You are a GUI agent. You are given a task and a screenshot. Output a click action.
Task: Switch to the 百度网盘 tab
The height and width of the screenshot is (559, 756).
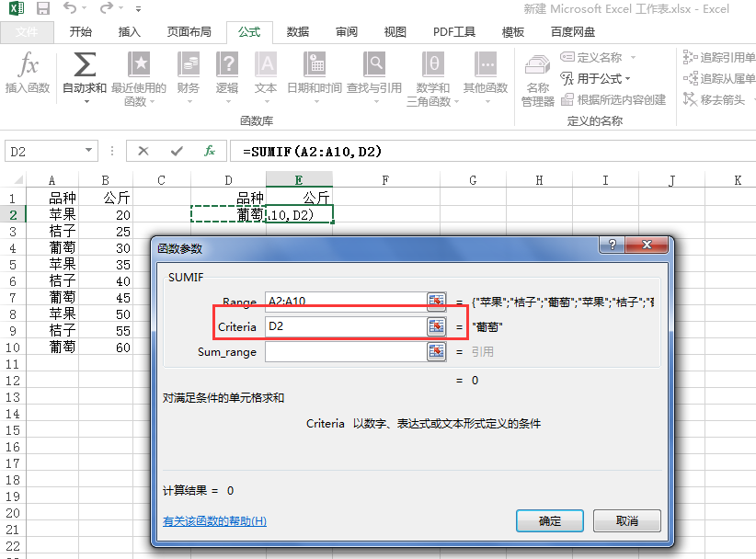[572, 32]
